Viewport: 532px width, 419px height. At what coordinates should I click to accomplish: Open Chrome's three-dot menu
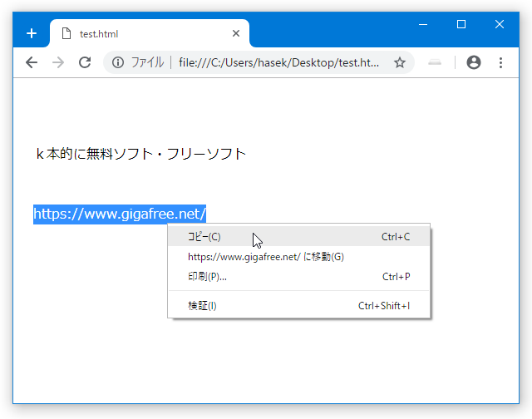500,62
